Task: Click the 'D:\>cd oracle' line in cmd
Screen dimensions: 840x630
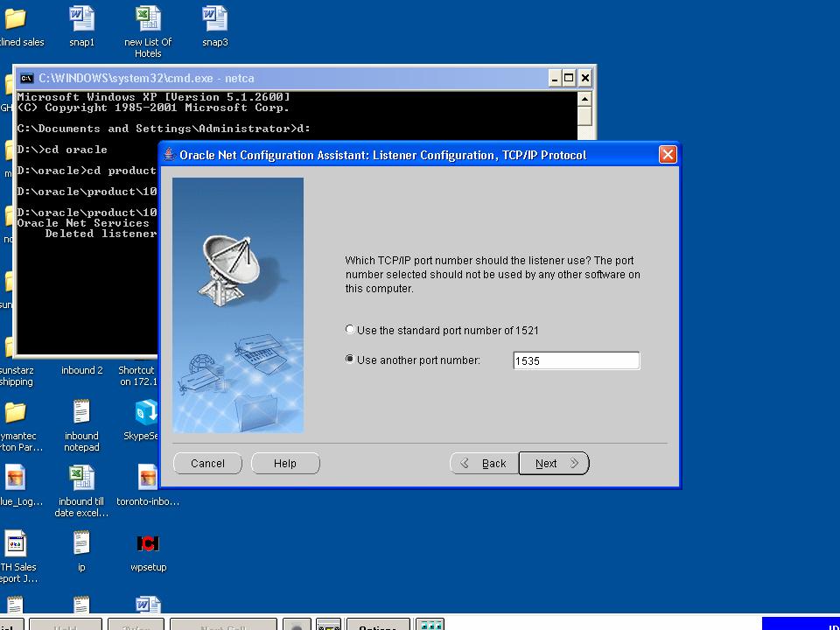Action: tap(62, 150)
